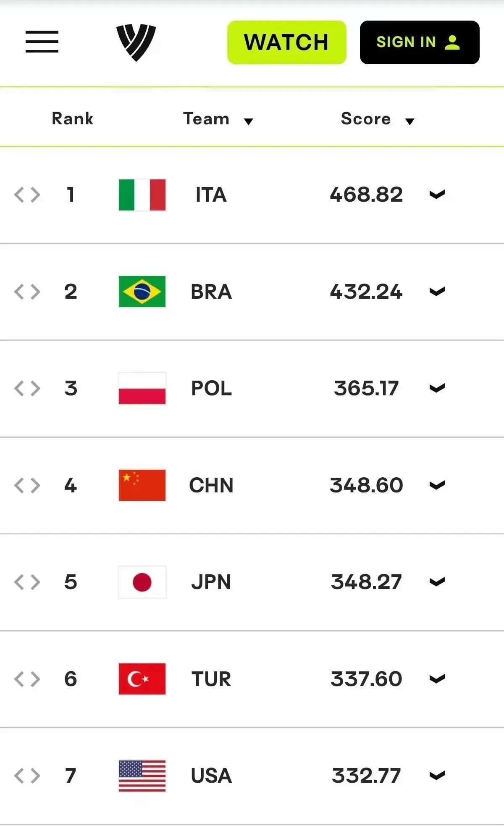
Task: Tap the China flag icon
Action: [142, 485]
